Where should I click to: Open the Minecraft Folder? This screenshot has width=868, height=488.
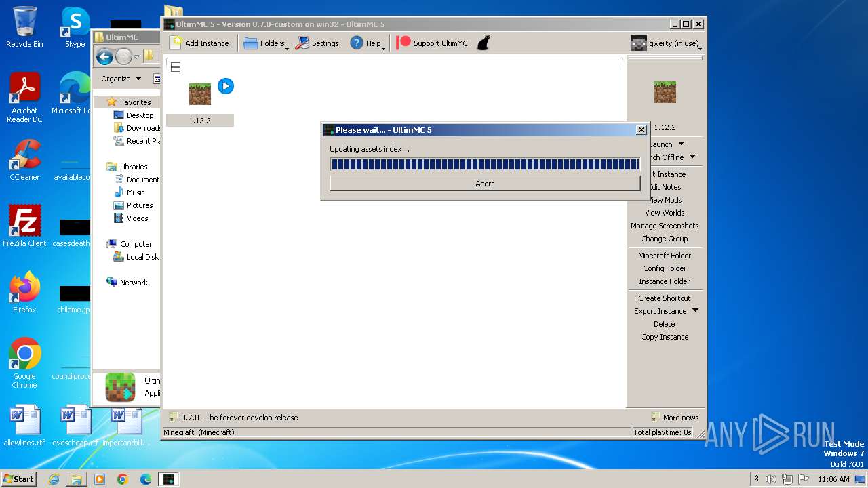(665, 256)
